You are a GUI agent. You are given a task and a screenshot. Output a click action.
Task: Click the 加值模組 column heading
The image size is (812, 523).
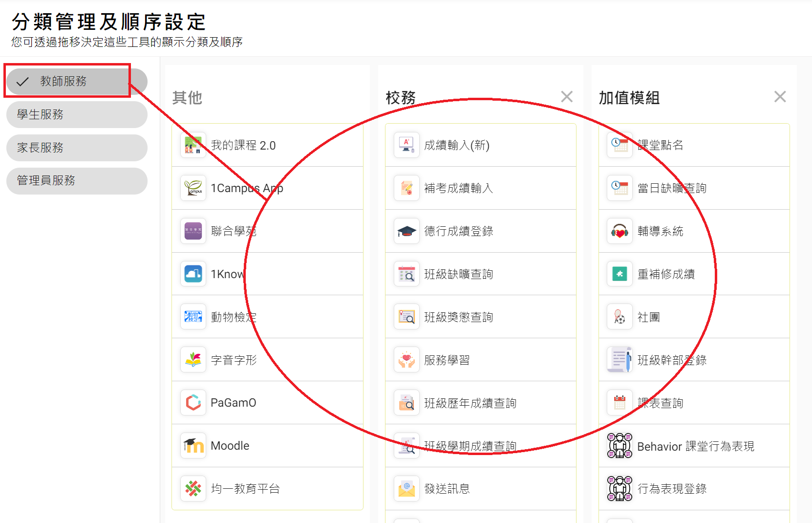point(629,98)
